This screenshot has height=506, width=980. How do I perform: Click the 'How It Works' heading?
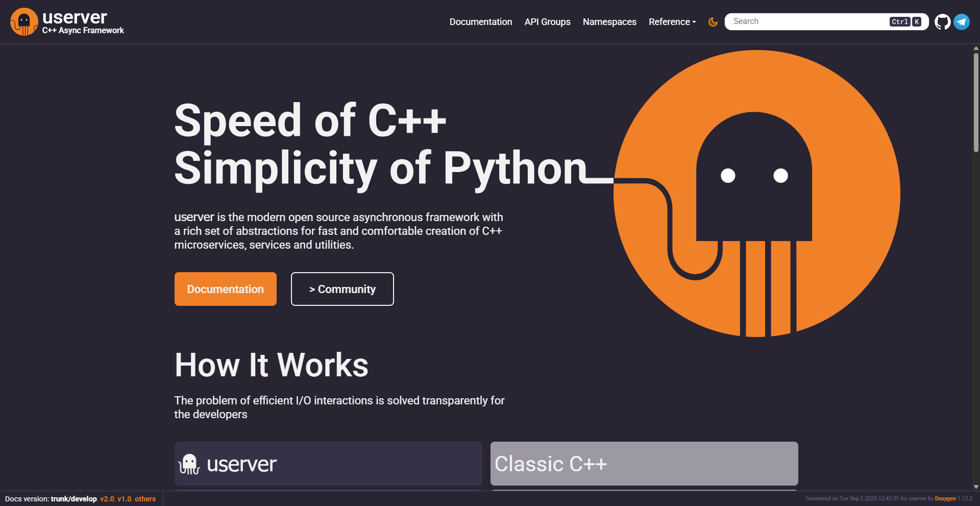(272, 365)
